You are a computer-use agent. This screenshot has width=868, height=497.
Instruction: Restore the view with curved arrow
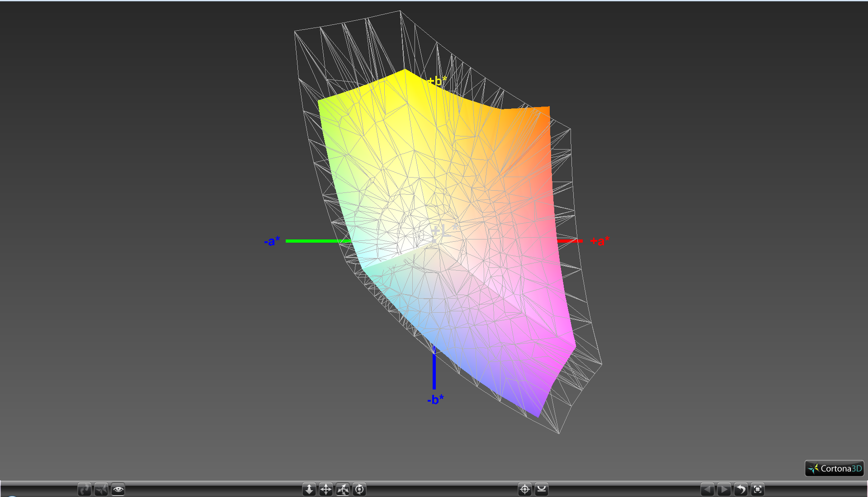pos(741,489)
